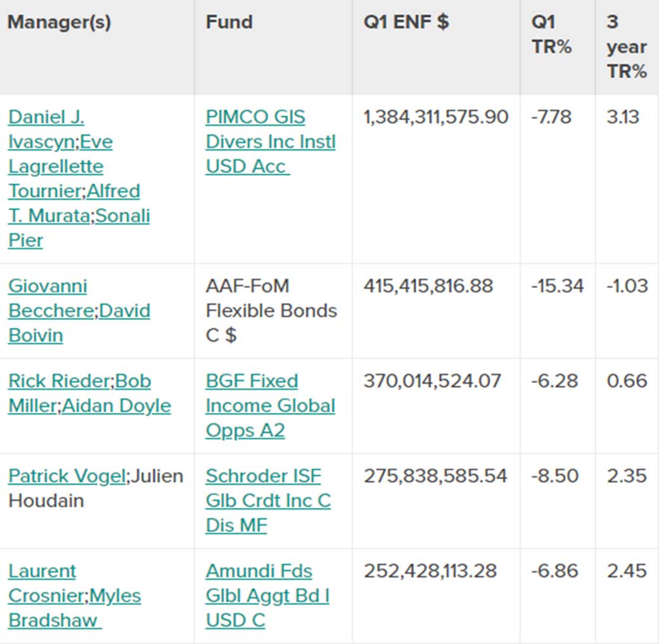Open Daniel J. Ivascyn manager link
The height and width of the screenshot is (644, 659).
(x=46, y=118)
